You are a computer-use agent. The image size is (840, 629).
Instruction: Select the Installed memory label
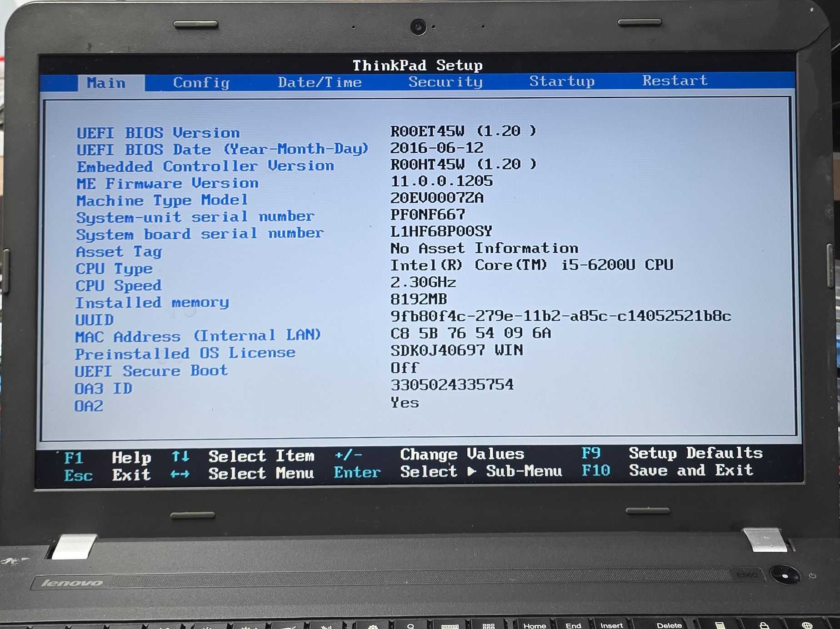click(152, 303)
